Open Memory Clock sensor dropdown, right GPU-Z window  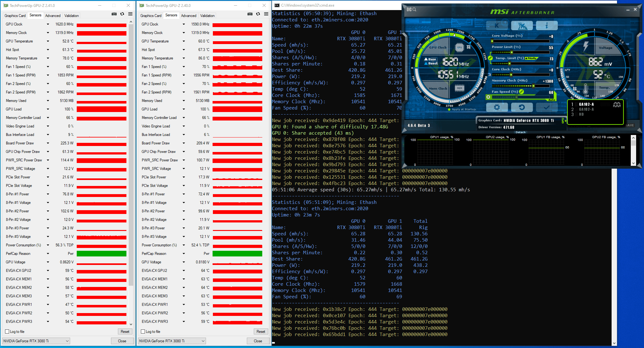click(x=184, y=33)
